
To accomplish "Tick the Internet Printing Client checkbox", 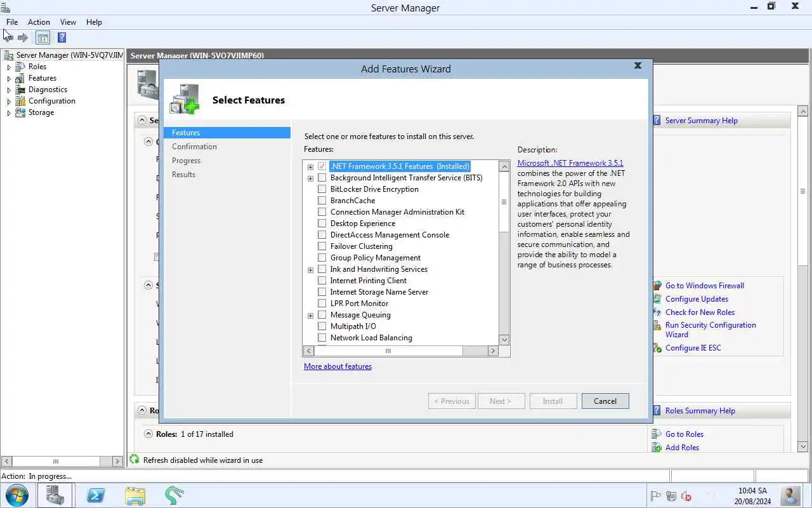I will pyautogui.click(x=322, y=281).
